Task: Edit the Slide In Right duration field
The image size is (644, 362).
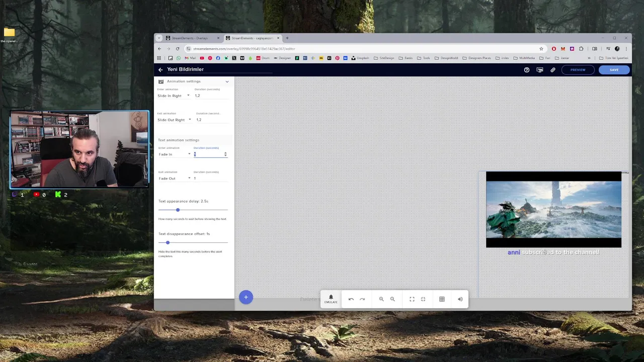Action: tap(211, 96)
